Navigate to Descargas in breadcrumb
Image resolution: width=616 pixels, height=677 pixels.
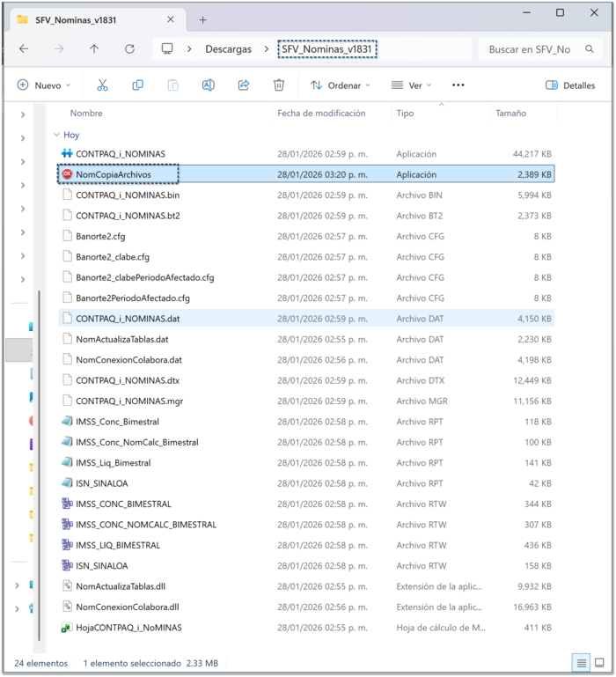point(228,49)
